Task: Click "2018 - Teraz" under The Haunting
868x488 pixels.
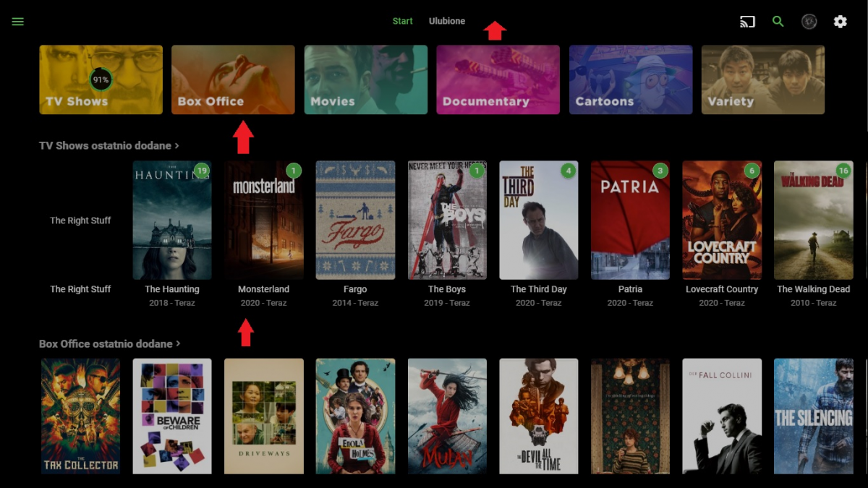Action: 172,303
